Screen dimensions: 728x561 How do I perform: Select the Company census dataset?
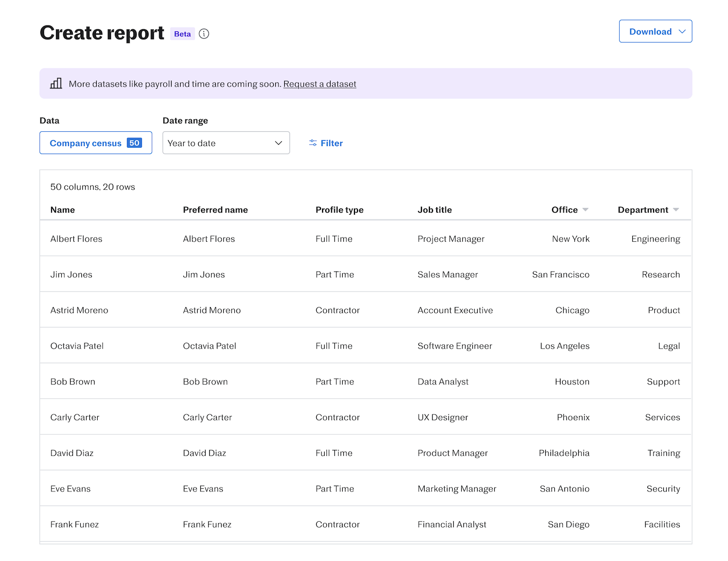(86, 143)
